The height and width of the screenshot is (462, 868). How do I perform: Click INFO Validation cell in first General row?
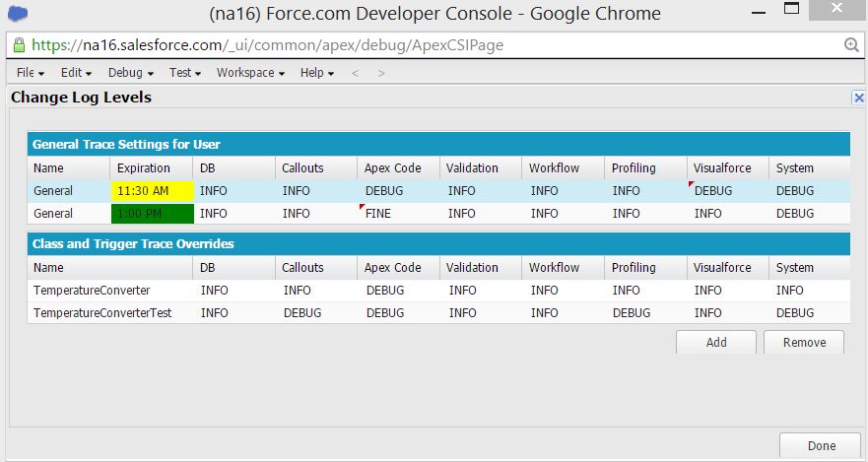[x=481, y=191]
